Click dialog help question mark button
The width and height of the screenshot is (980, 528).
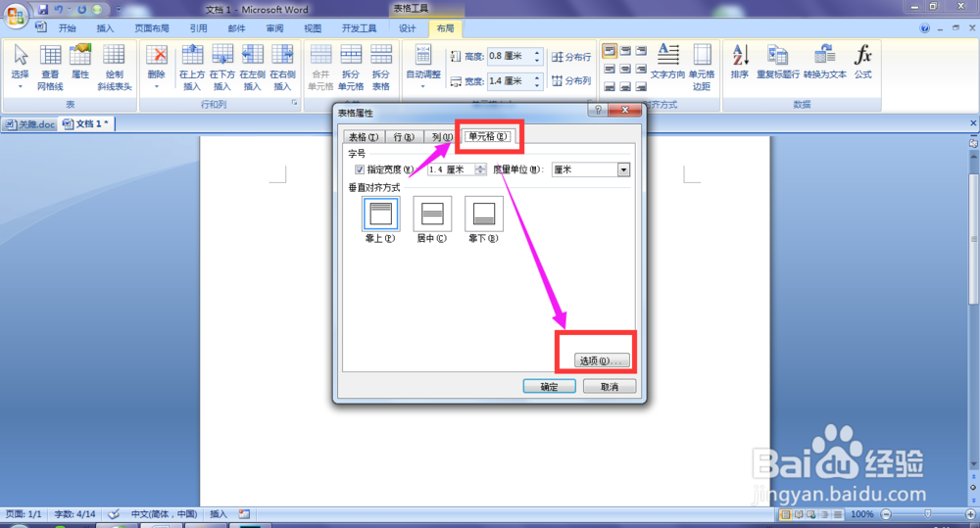point(598,110)
